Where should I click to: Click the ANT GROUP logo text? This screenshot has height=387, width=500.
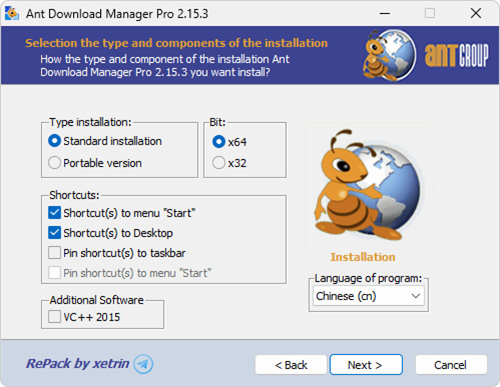[456, 55]
